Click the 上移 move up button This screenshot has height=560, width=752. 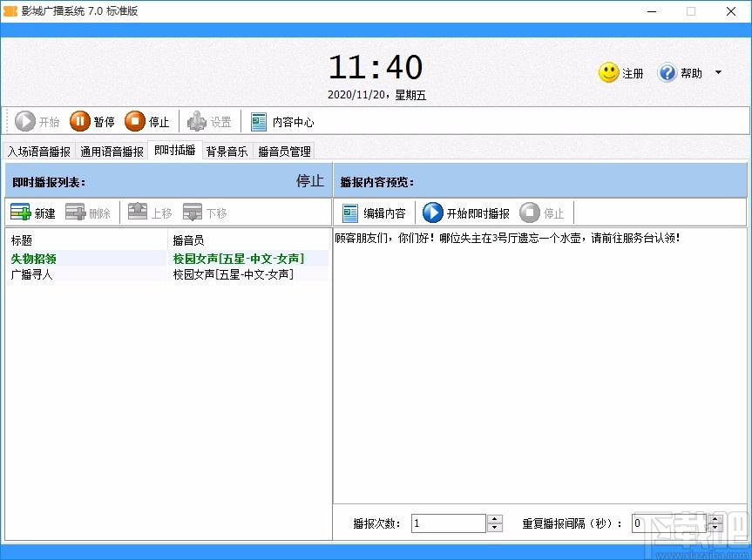151,211
